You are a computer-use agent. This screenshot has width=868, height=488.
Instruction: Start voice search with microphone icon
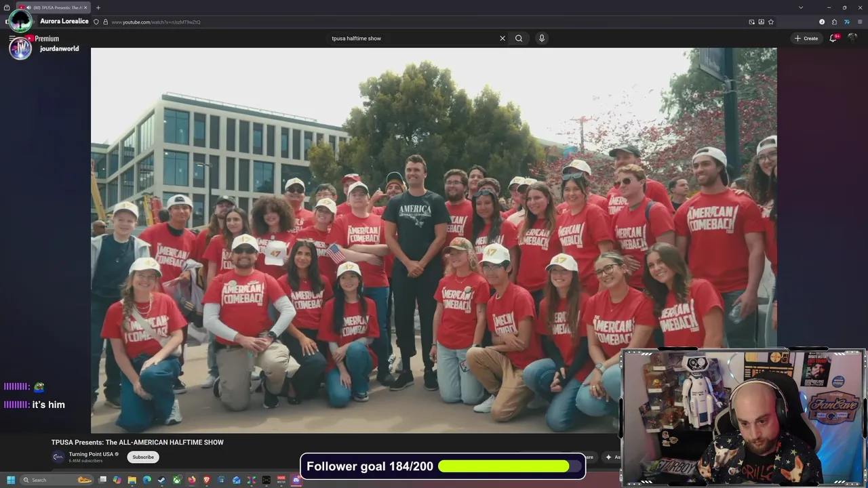pyautogui.click(x=541, y=39)
